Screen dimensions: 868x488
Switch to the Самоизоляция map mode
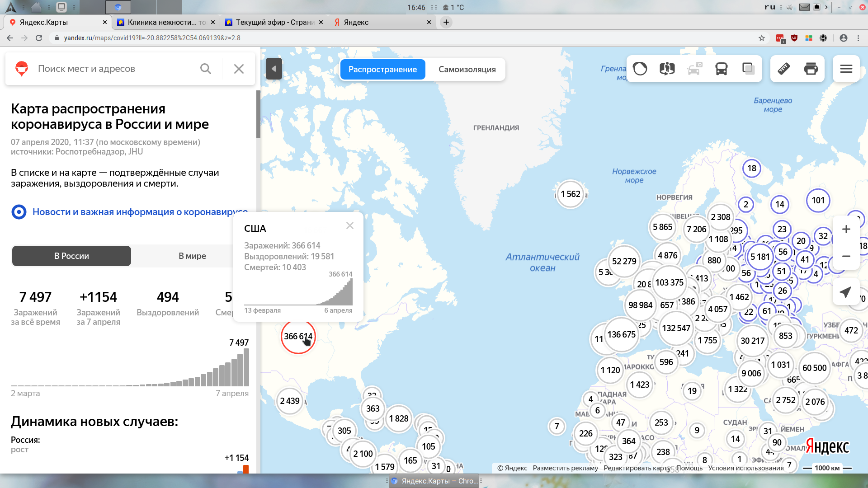(467, 69)
